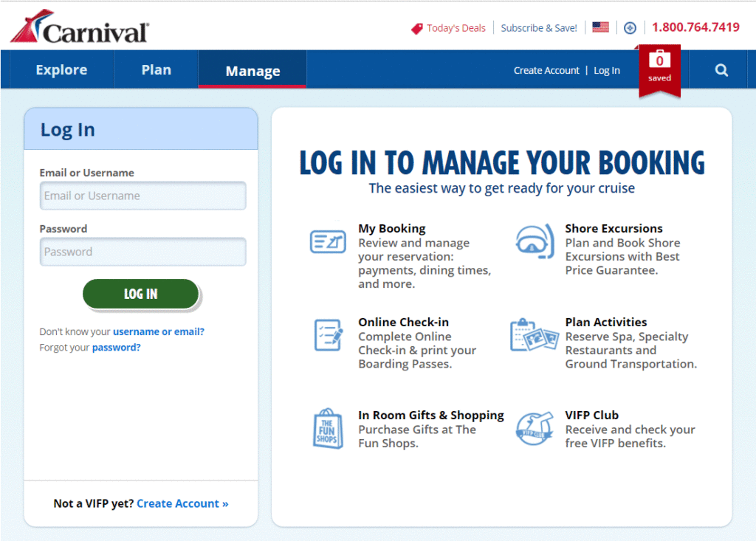Click Create Account » under Not a VIFP
The width and height of the screenshot is (756, 541).
click(x=183, y=503)
